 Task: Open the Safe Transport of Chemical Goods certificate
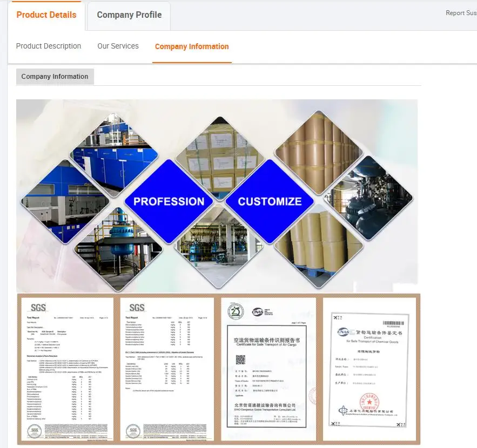click(x=369, y=369)
